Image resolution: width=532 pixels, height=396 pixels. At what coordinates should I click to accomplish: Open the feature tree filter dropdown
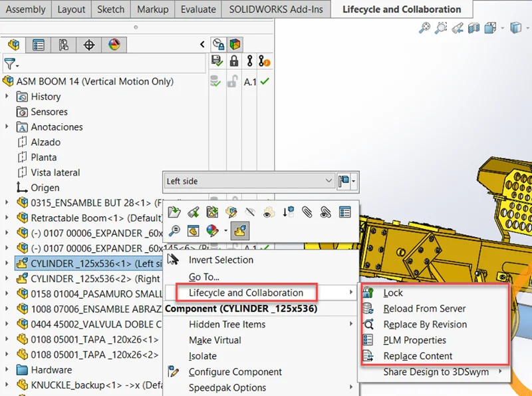(11, 64)
